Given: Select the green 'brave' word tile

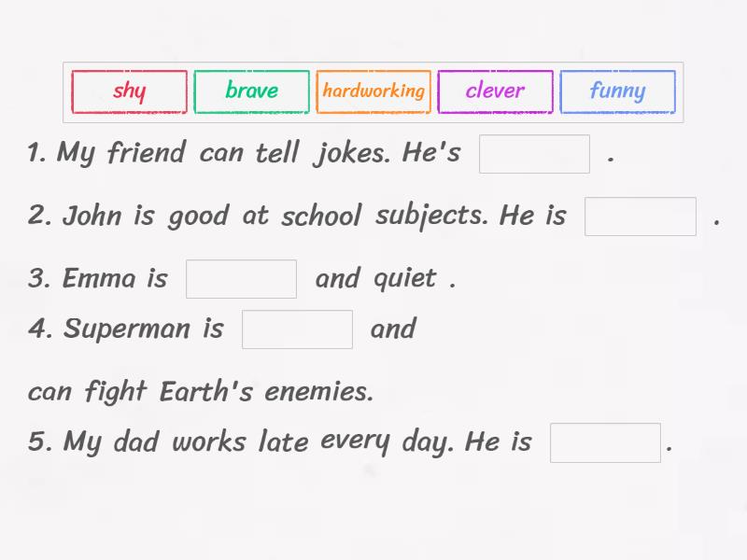Looking at the screenshot, I should coord(251,91).
